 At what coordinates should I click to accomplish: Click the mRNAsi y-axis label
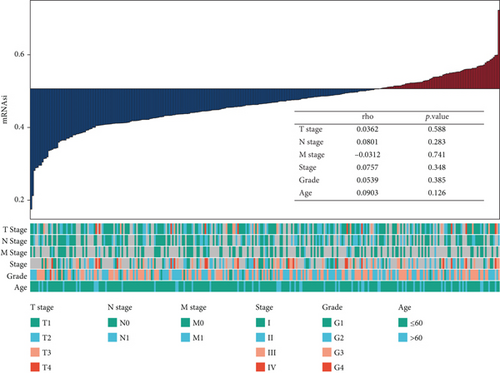point(5,110)
